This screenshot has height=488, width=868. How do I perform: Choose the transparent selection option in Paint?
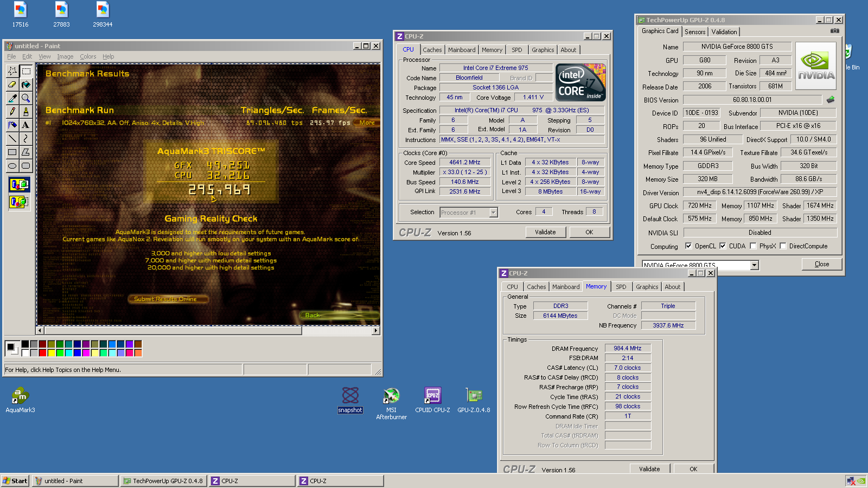click(19, 202)
